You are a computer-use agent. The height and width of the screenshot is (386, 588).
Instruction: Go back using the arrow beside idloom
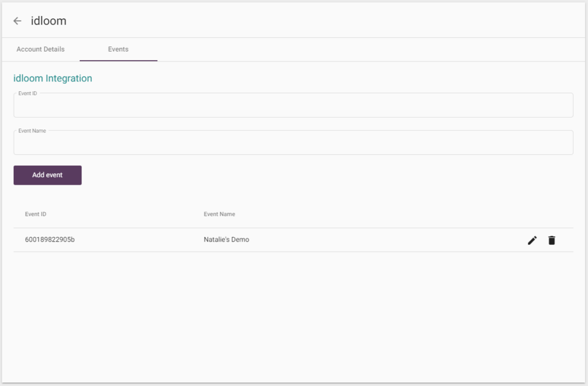(x=17, y=21)
